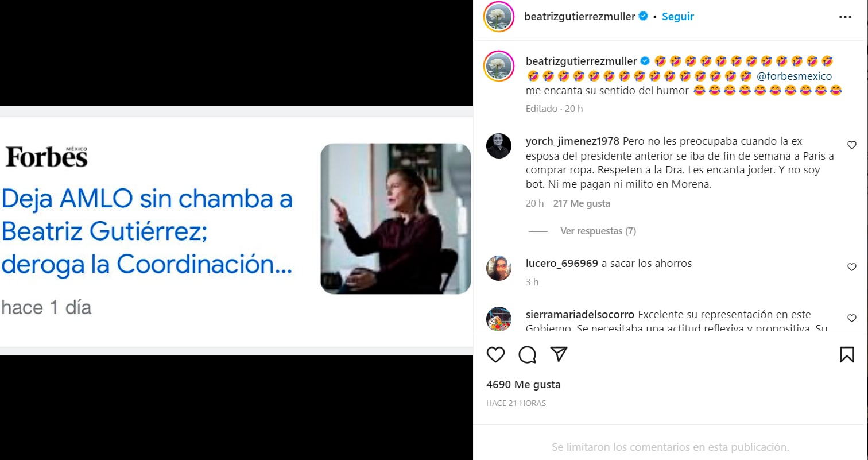Open the list of 4690 Me gusta
Screen dimensions: 868x460
pos(523,384)
